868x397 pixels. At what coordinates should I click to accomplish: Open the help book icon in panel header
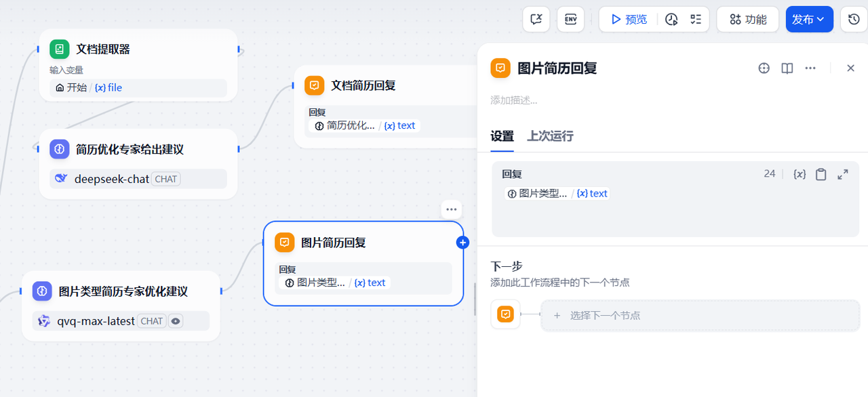tap(787, 68)
